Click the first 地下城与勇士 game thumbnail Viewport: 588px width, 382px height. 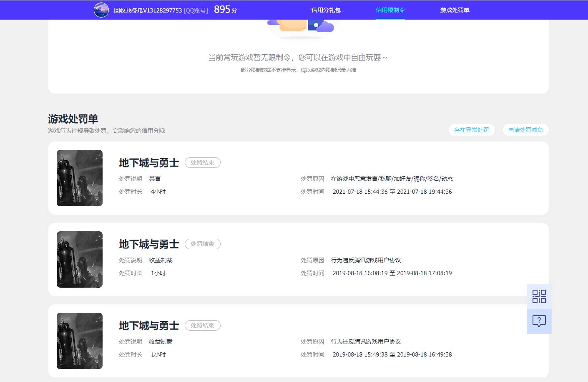[79, 178]
